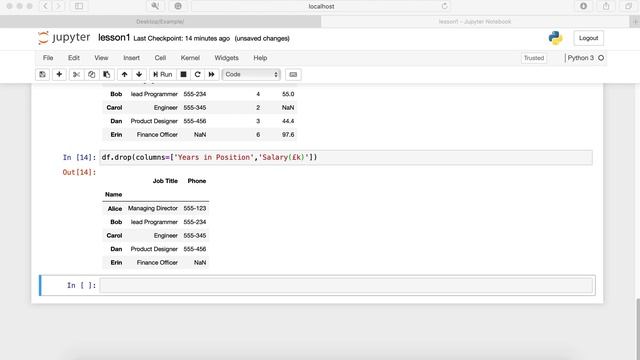Open the Kernel menu
Screen dimensions: 640x360
[190, 58]
